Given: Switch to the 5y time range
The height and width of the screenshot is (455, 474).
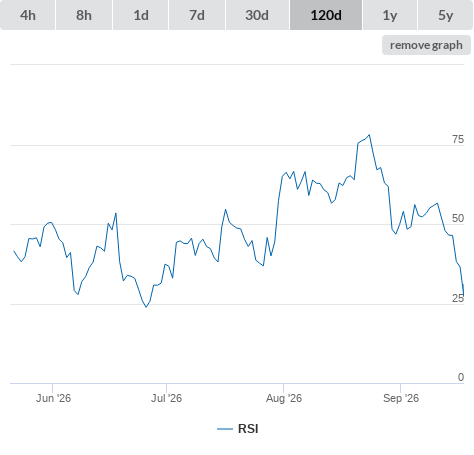Looking at the screenshot, I should (x=445, y=15).
